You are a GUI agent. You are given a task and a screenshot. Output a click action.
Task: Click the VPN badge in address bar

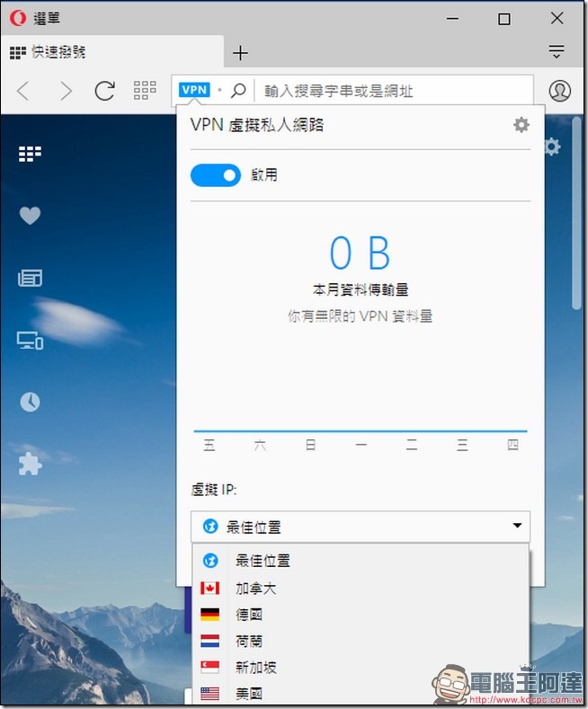[194, 90]
